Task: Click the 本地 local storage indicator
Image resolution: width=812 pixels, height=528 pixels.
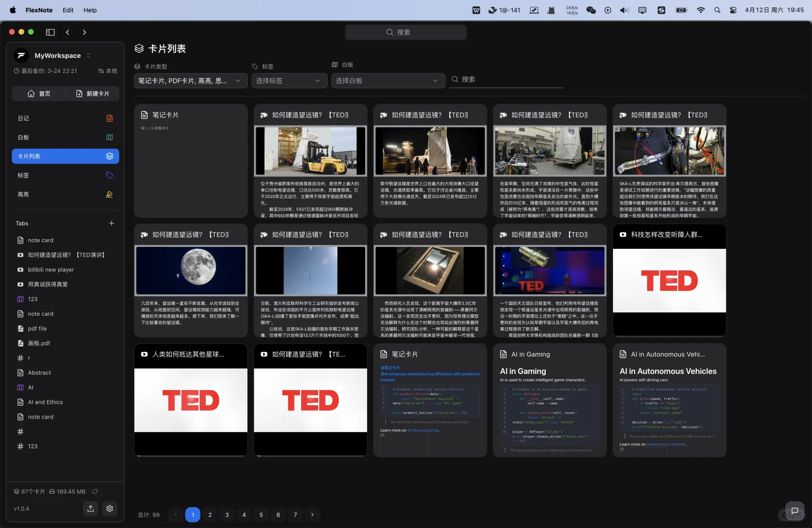Action: pyautogui.click(x=108, y=71)
